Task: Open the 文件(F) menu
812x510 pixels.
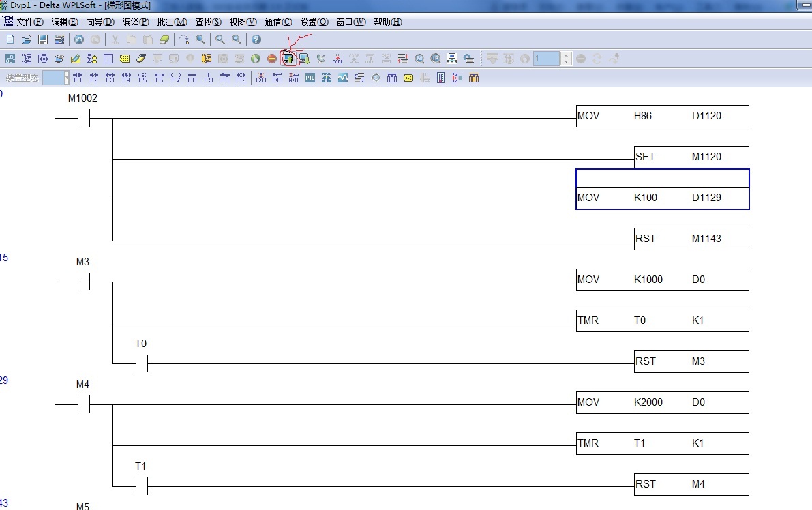Action: (29, 22)
